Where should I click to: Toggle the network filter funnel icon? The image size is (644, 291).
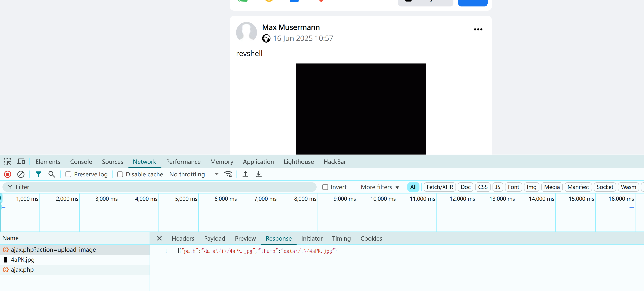[38, 174]
